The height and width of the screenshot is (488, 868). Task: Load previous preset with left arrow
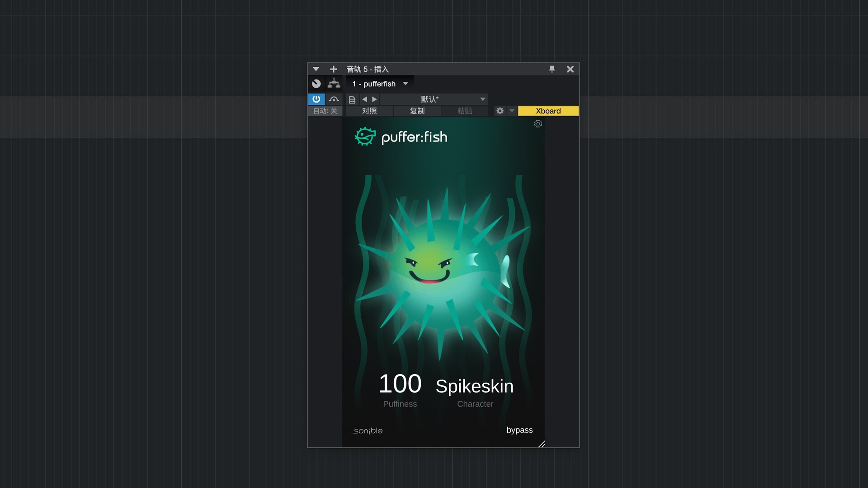click(364, 99)
